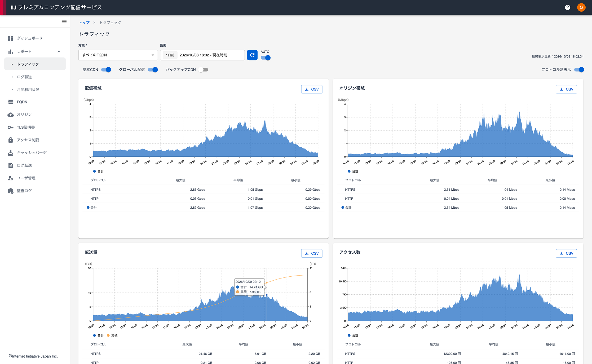592x364 pixels.
Task: Toggle 合計 legend in アクセス数 chart
Action: click(x=353, y=335)
